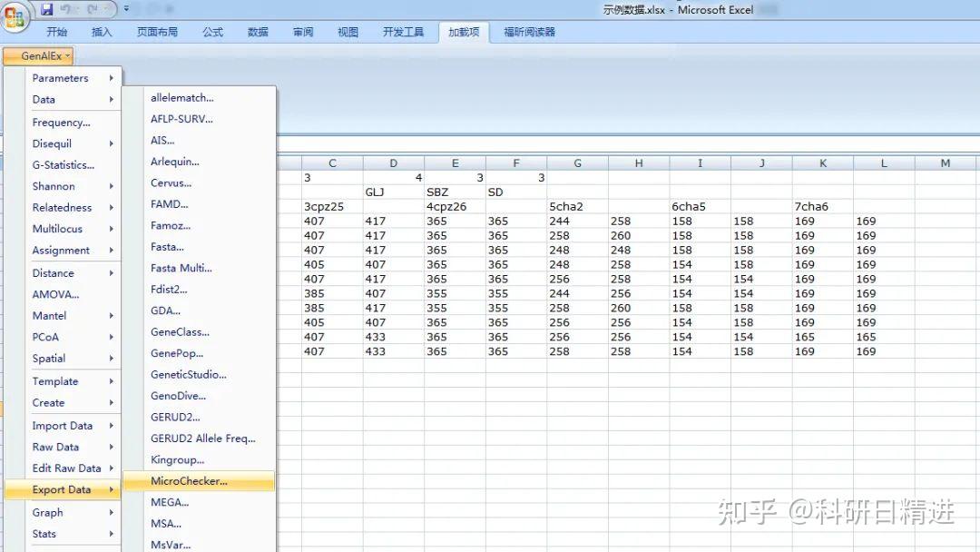Viewport: 980px width, 552px height.
Task: Choose Cervus... export option
Action: click(x=199, y=182)
